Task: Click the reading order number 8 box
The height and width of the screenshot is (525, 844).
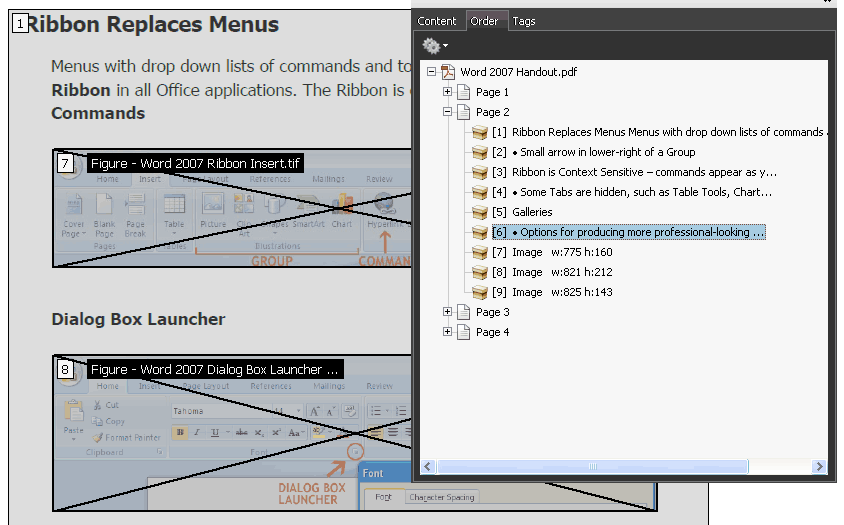Action: pos(65,369)
